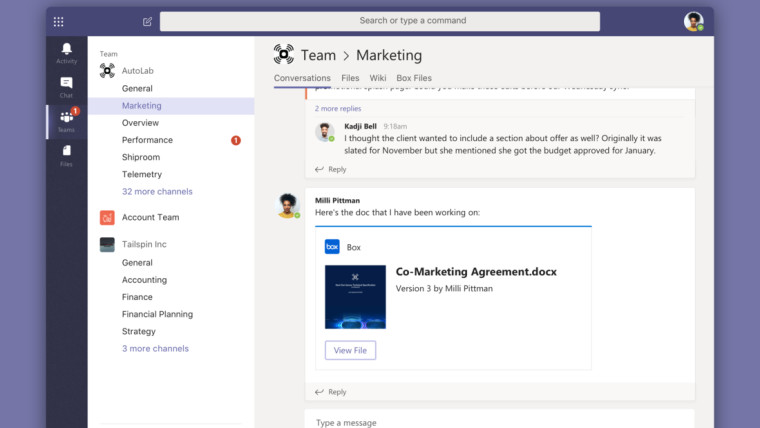Viewport: 760px width, 428px height.
Task: Click the reply arrow under Milli's message
Action: pyautogui.click(x=319, y=392)
